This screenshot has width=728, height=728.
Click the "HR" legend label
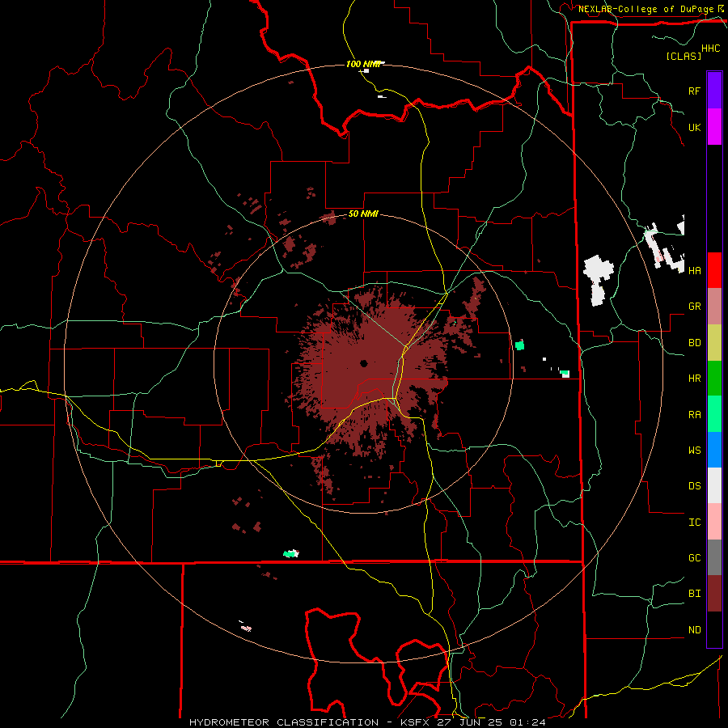point(694,379)
